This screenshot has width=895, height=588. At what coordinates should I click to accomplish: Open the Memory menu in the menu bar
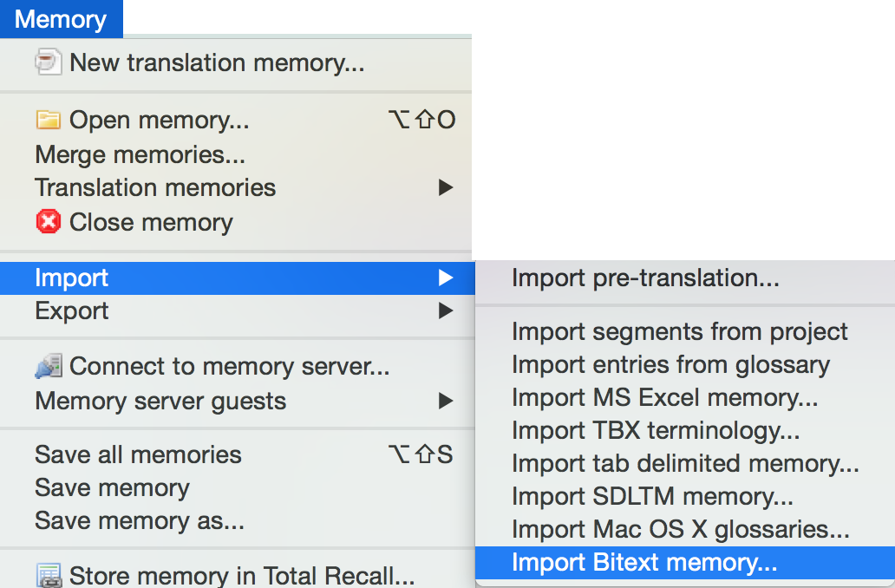pyautogui.click(x=61, y=19)
